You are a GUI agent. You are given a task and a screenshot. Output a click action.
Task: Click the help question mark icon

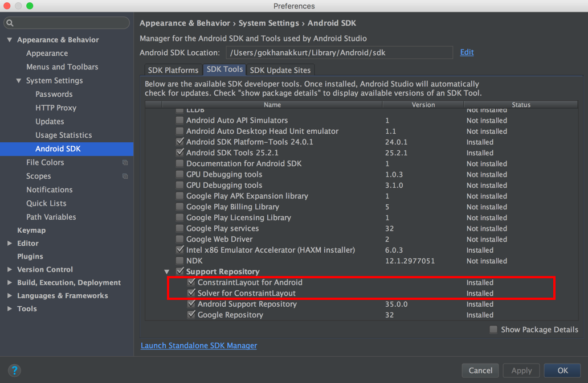[x=15, y=370]
